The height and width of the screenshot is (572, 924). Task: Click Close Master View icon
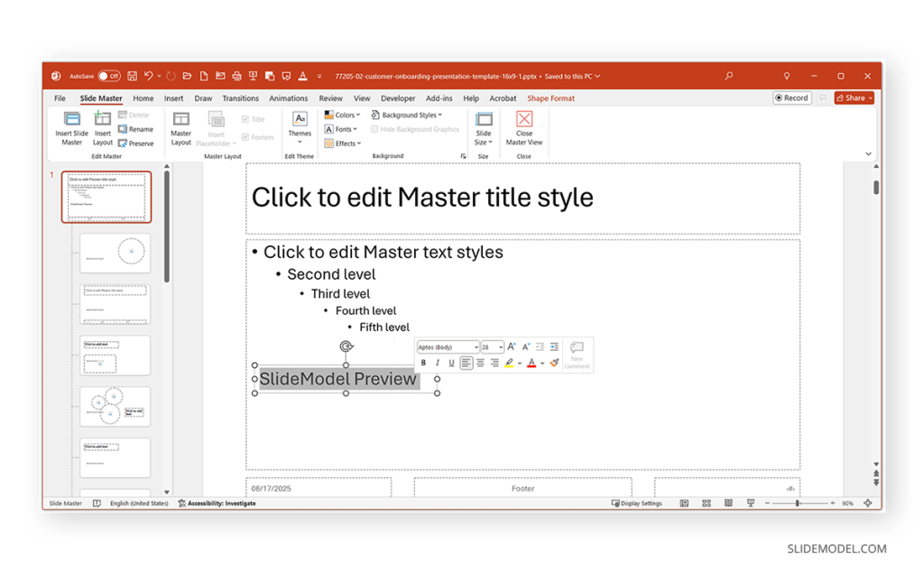524,119
